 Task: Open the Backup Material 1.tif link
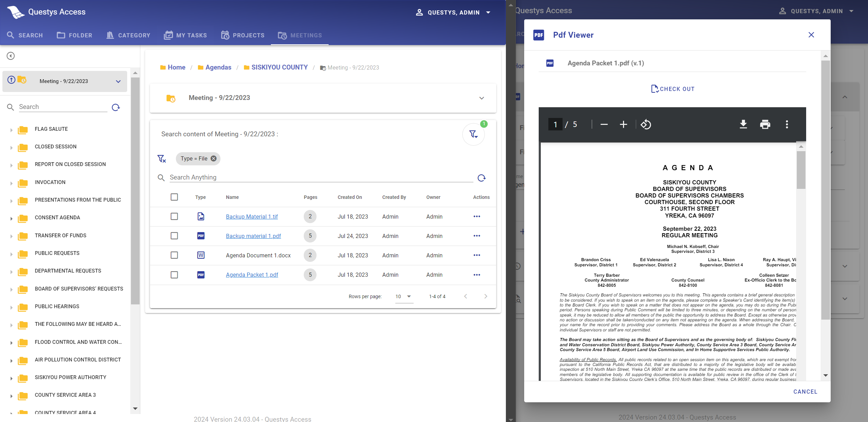tap(252, 217)
